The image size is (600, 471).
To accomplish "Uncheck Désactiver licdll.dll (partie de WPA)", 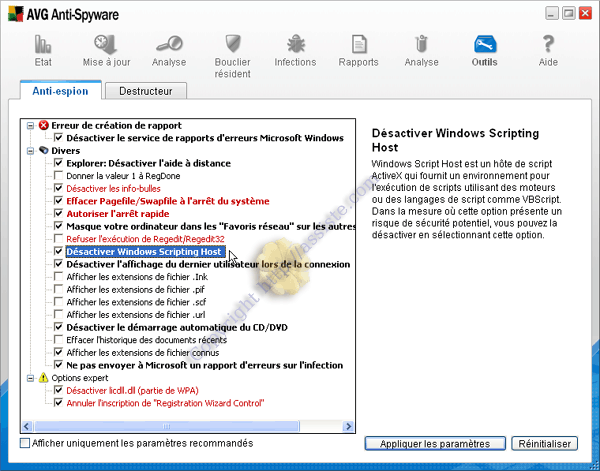I will (58, 390).
